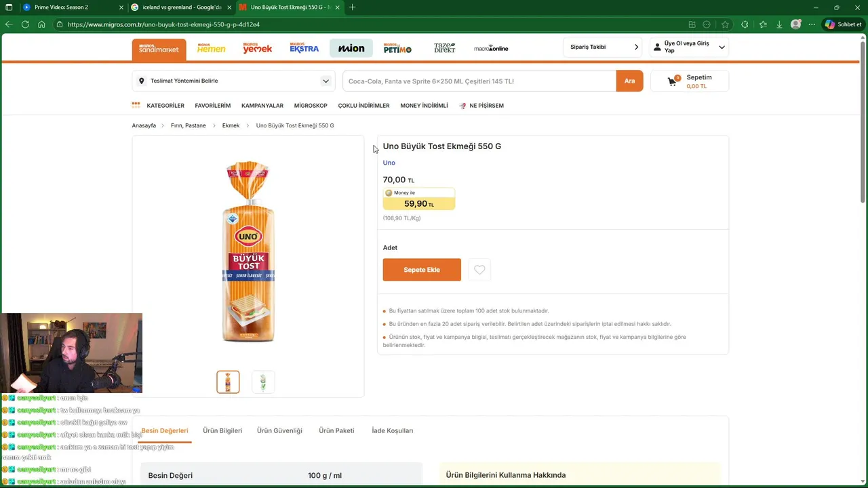Open the Sipariş Takibi arrow
The height and width of the screenshot is (488, 868).
(636, 47)
